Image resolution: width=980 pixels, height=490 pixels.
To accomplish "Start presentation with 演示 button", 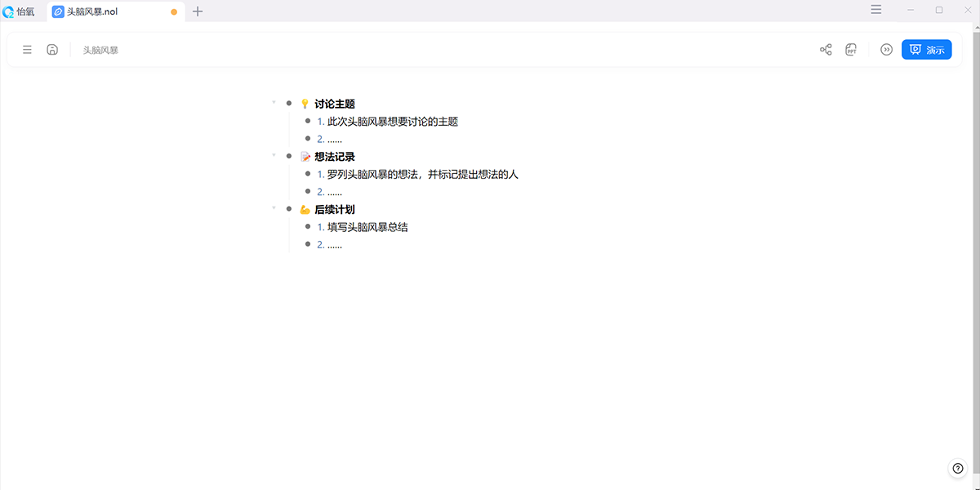I will [x=926, y=50].
